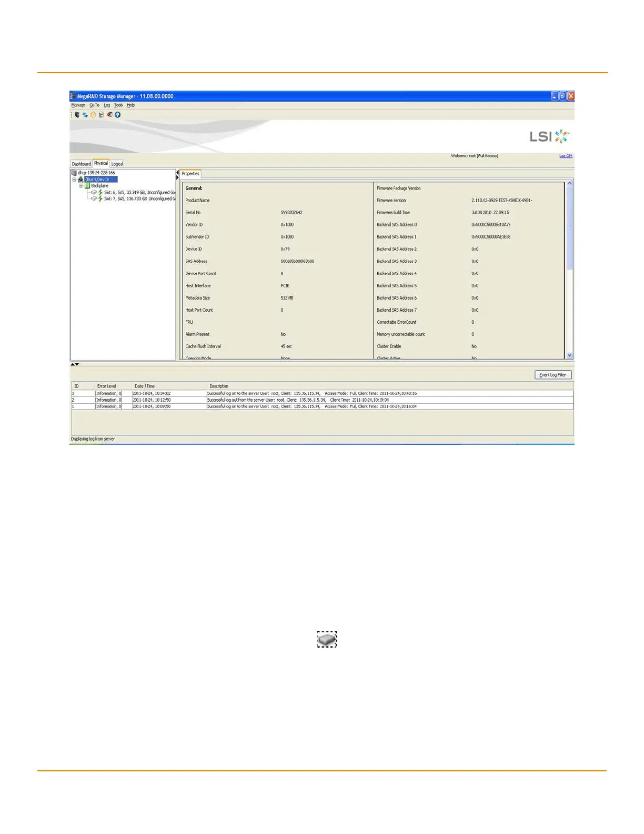The height and width of the screenshot is (834, 644).
Task: Click Host Interface value PCIE
Action: 285,286
